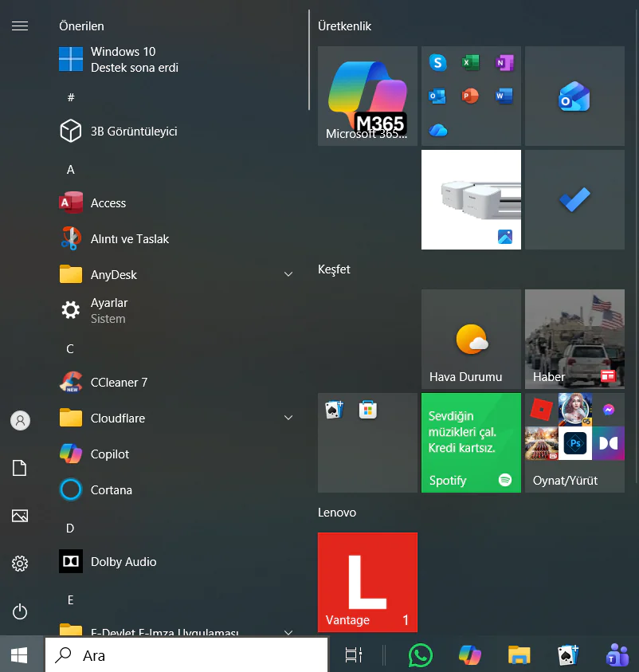Open the hamburger menu at top left

pyautogui.click(x=20, y=26)
